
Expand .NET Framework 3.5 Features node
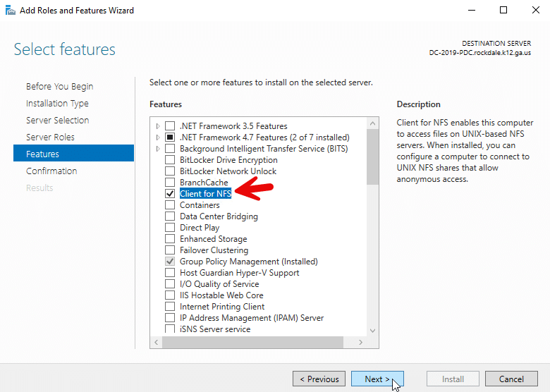coord(158,126)
